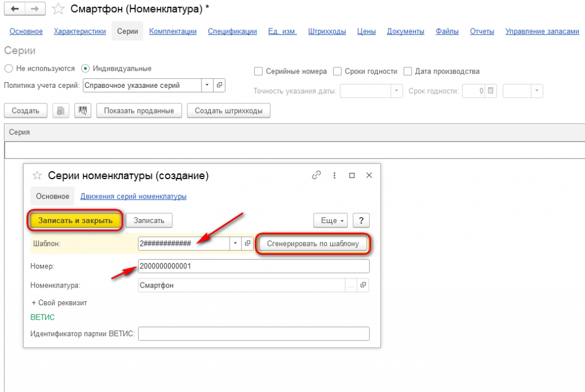The height and width of the screenshot is (392, 585).
Task: Close the Серии номенклатуры dialog
Action: (369, 175)
